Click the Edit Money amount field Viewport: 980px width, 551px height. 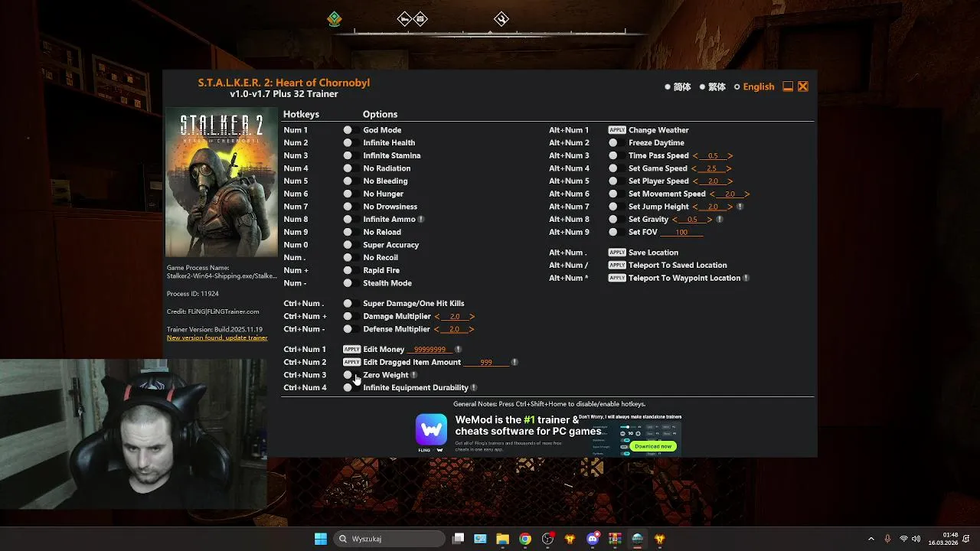[430, 350]
